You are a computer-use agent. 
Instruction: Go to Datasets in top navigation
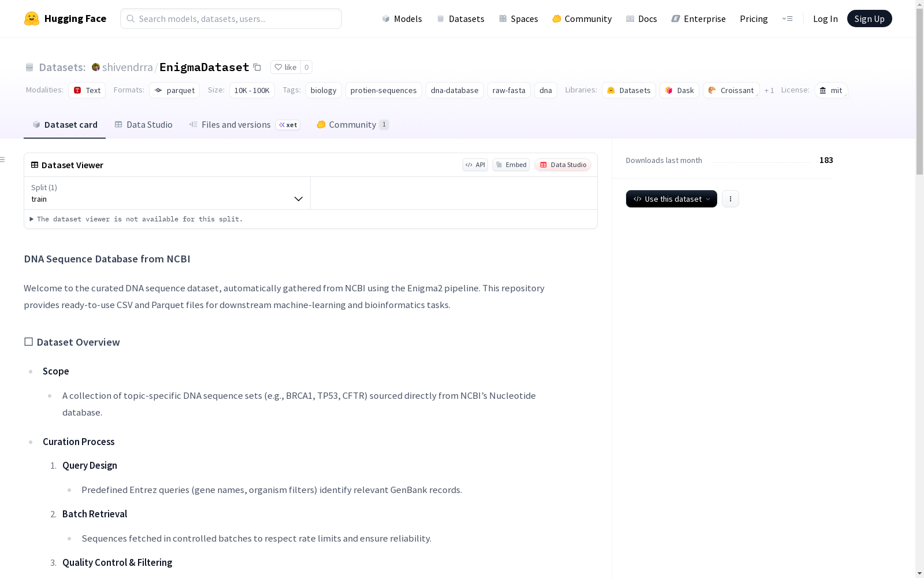[x=460, y=18]
